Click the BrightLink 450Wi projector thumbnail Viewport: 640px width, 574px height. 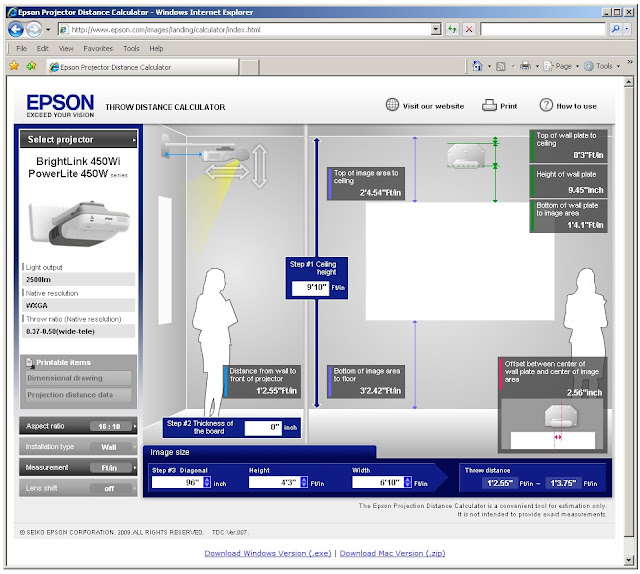click(79, 223)
